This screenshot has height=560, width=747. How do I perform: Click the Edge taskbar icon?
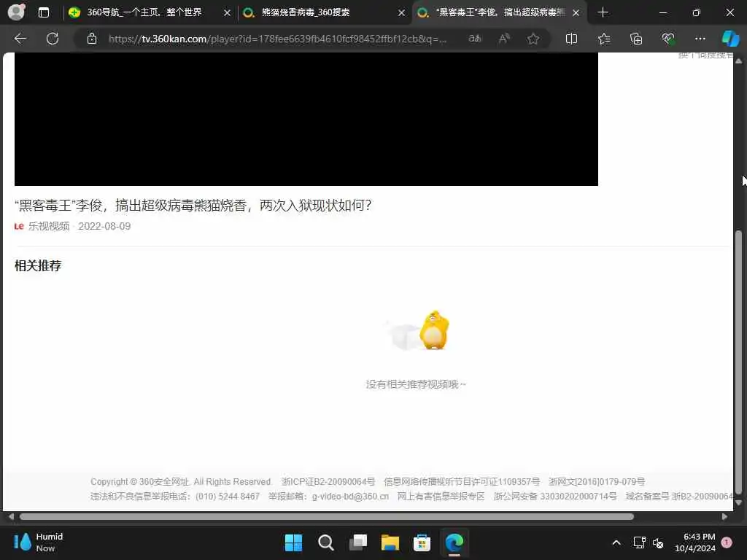(454, 542)
